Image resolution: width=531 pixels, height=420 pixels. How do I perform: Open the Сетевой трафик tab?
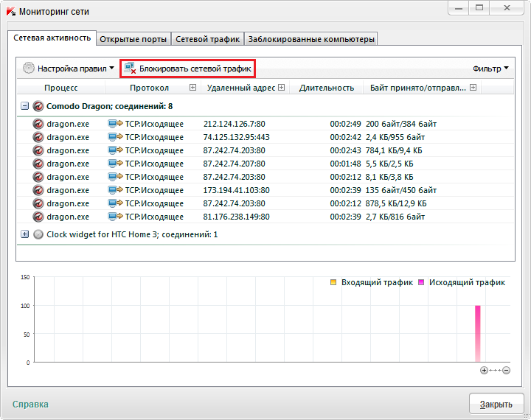point(207,39)
